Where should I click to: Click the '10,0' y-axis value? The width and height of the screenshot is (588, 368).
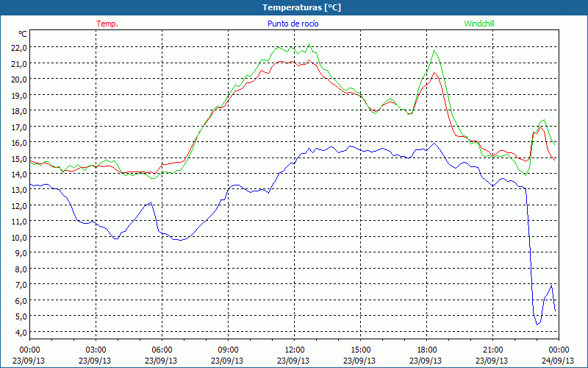[x=19, y=237]
